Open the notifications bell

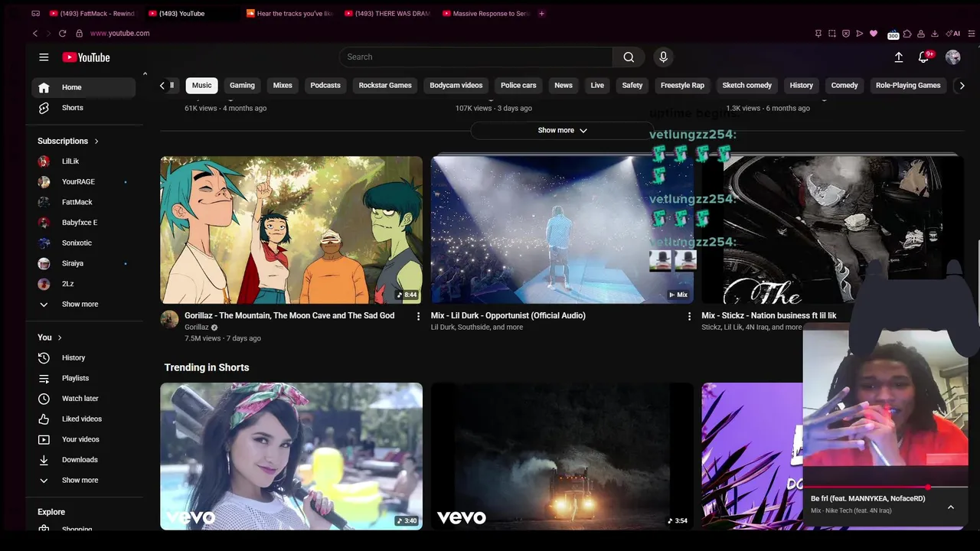pyautogui.click(x=924, y=57)
